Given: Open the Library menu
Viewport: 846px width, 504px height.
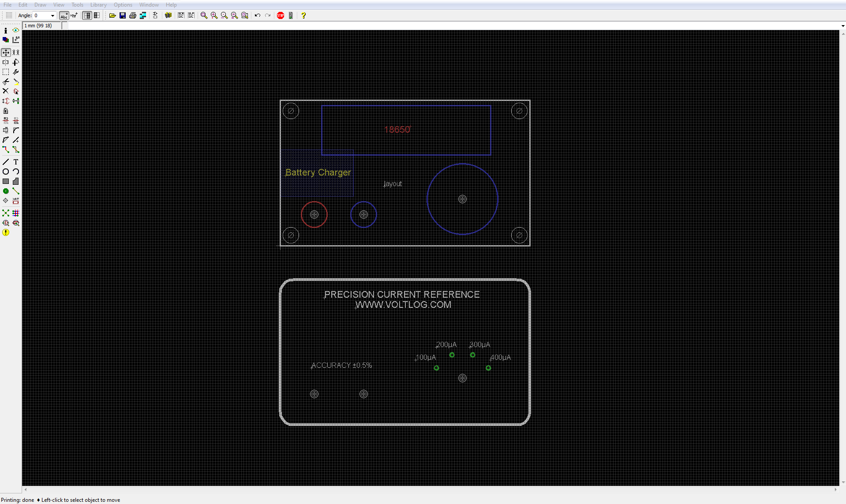Looking at the screenshot, I should point(98,4).
